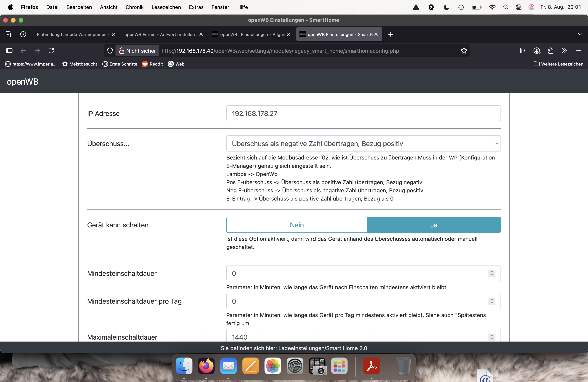The image size is (588, 382).
Task: Open the Firefox hamburger menu
Action: [x=579, y=51]
